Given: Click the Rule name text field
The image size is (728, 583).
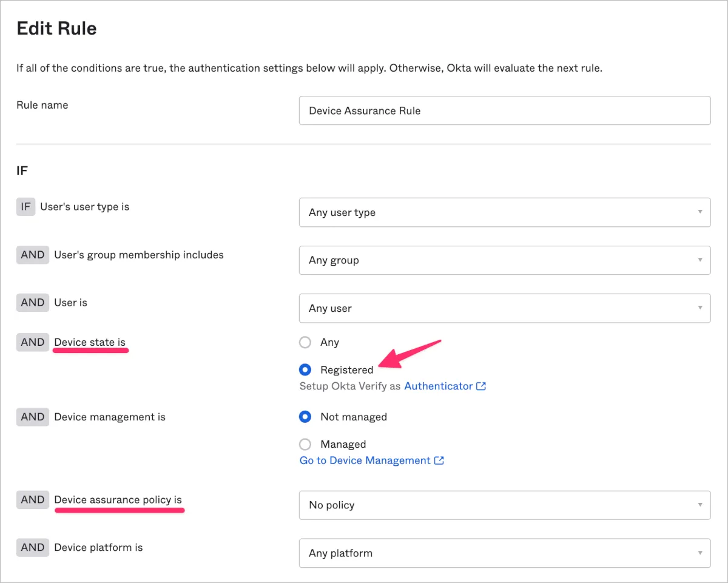Looking at the screenshot, I should click(x=504, y=110).
